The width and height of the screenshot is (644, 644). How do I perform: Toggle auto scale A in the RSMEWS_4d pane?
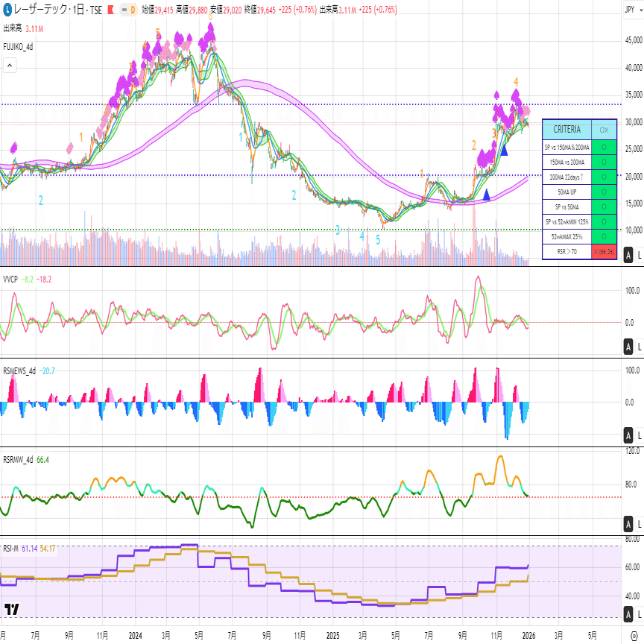[x=628, y=435]
